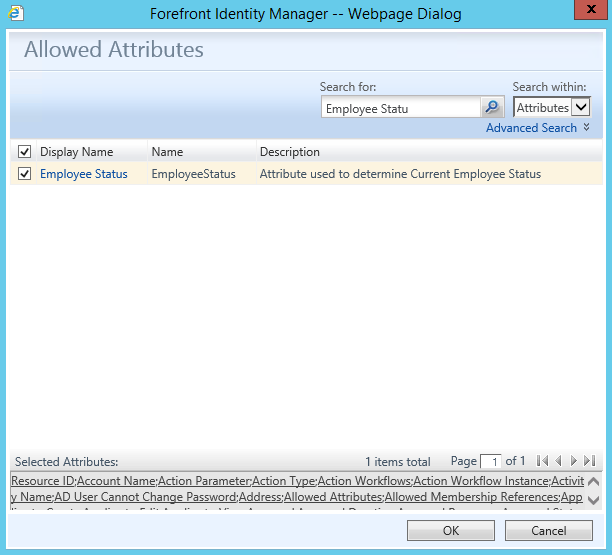Click Resource ID in Selected Attributes
The width and height of the screenshot is (612, 555).
point(43,481)
